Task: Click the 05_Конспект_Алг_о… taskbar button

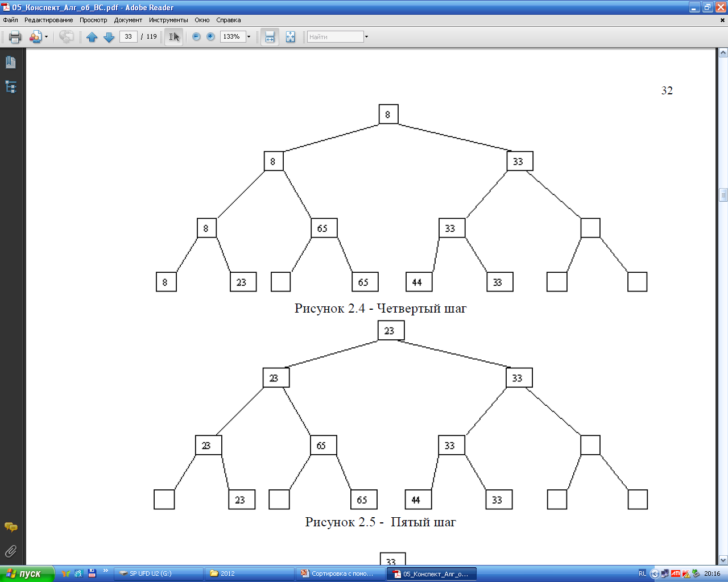Action: pos(432,573)
